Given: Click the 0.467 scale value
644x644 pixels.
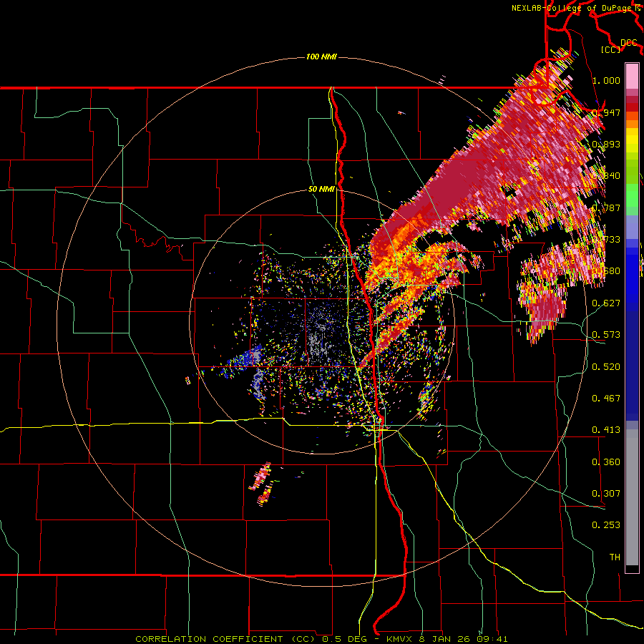Looking at the screenshot, I should click(x=606, y=399).
